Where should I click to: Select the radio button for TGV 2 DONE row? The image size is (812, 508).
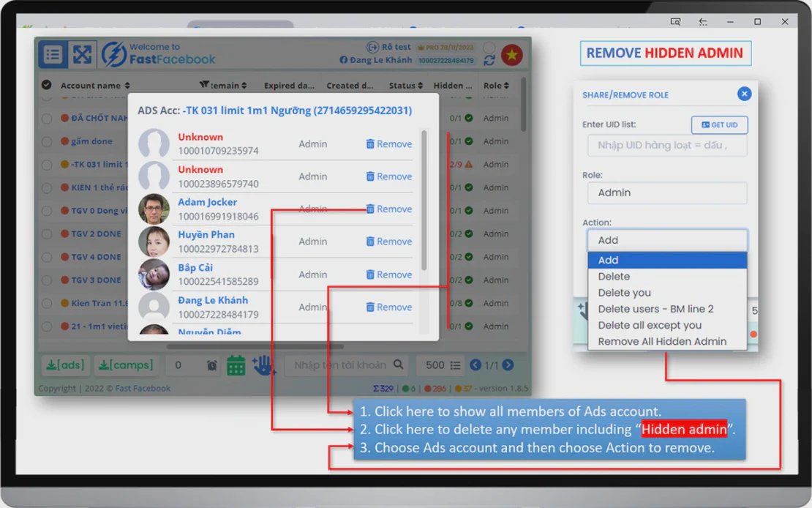(47, 234)
